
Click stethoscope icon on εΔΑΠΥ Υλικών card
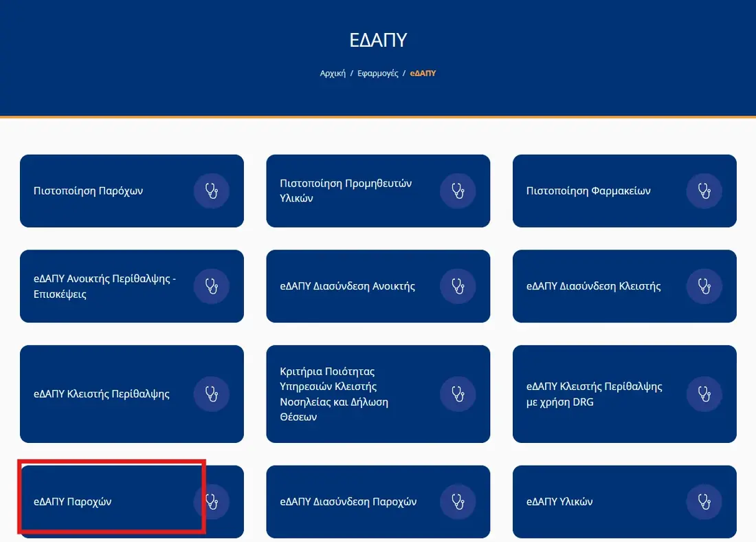point(704,501)
